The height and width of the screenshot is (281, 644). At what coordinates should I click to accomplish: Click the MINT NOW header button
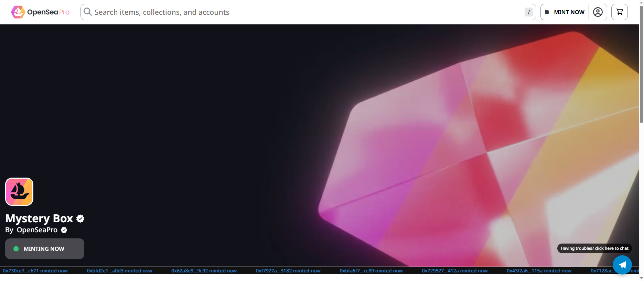565,12
